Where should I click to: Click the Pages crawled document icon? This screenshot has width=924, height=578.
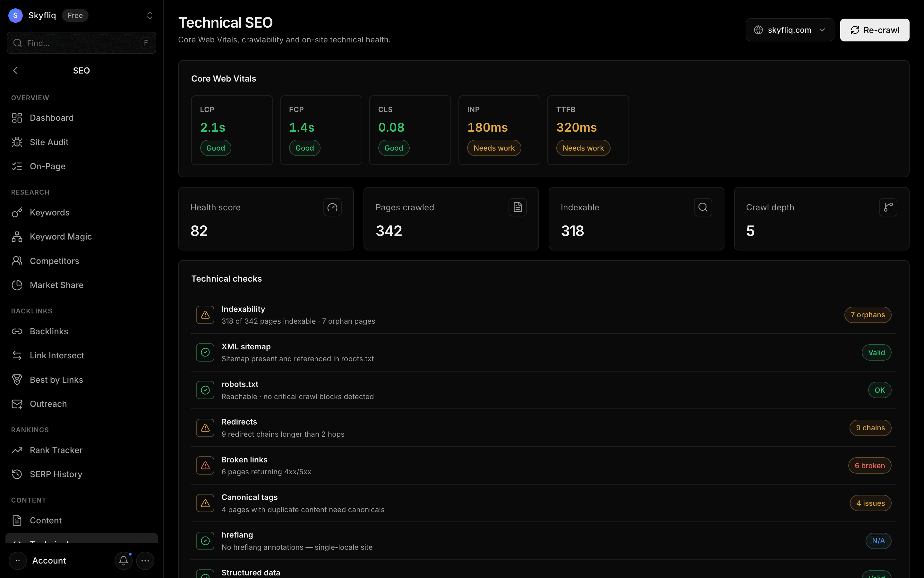pos(518,207)
